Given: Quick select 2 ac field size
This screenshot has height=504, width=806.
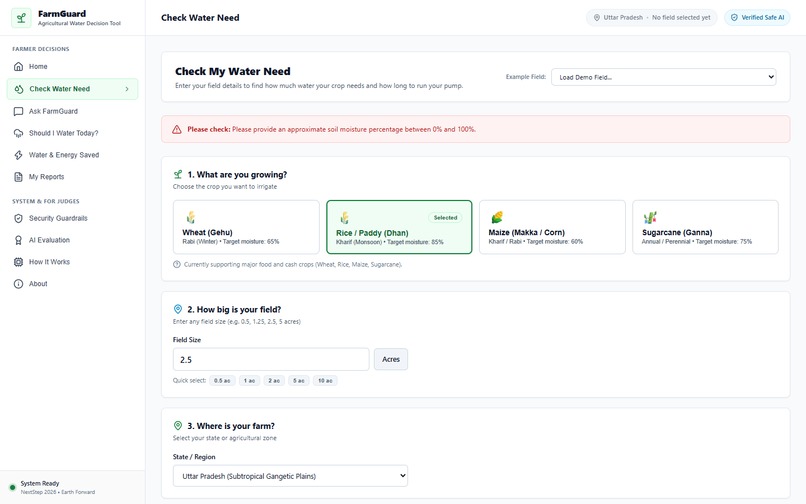Looking at the screenshot, I should coord(274,381).
